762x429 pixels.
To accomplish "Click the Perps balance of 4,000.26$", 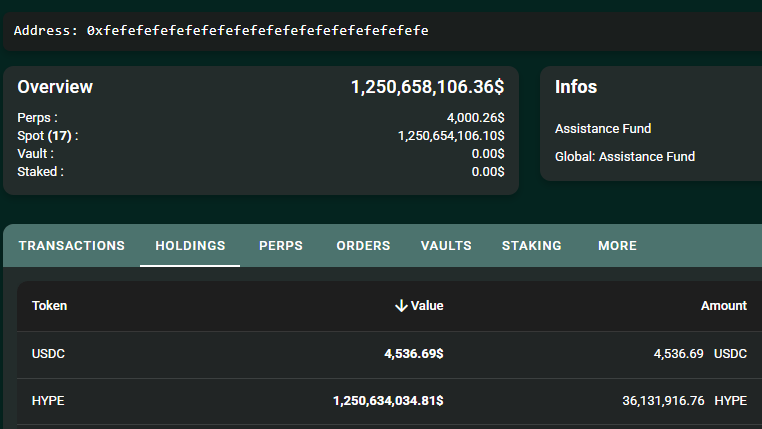I will 475,118.
